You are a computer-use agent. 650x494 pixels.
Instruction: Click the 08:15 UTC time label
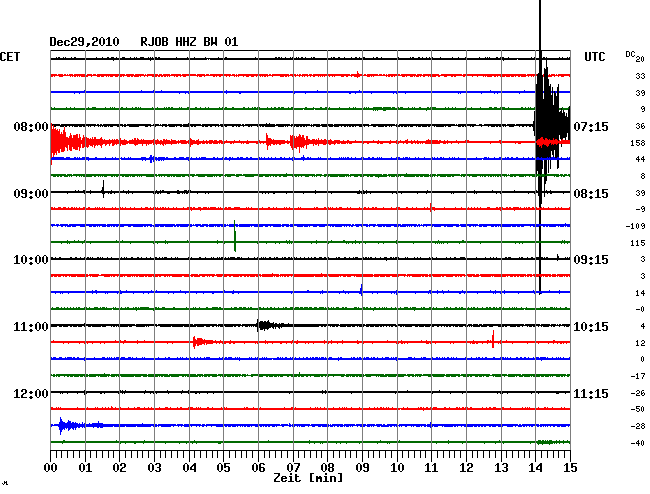pyautogui.click(x=591, y=194)
